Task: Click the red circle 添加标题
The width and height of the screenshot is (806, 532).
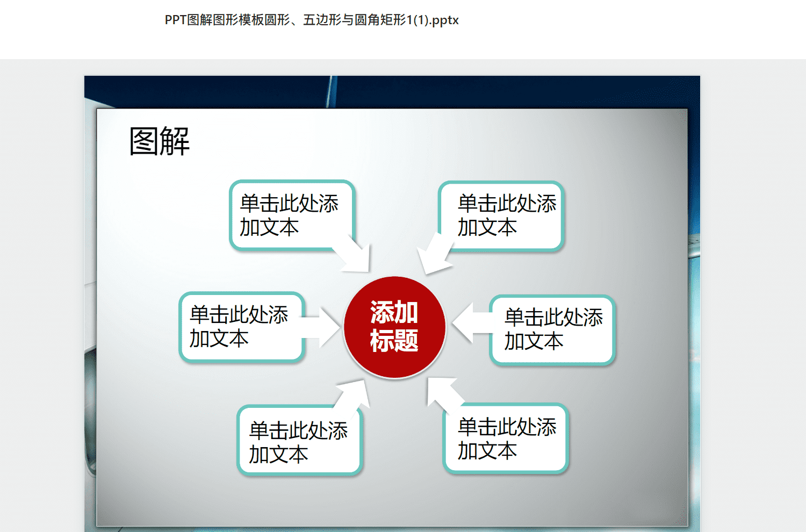Action: coord(395,327)
